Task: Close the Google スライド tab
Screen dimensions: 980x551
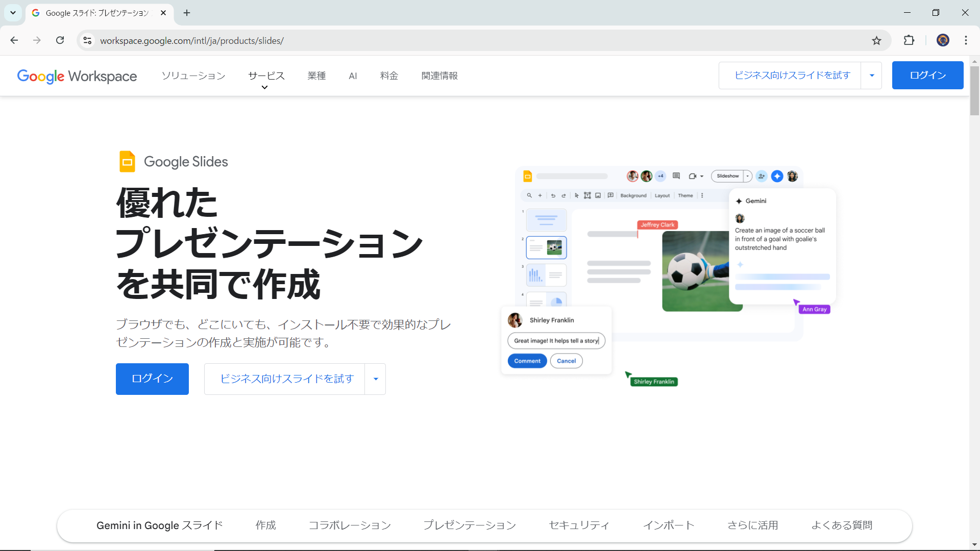Action: click(163, 13)
